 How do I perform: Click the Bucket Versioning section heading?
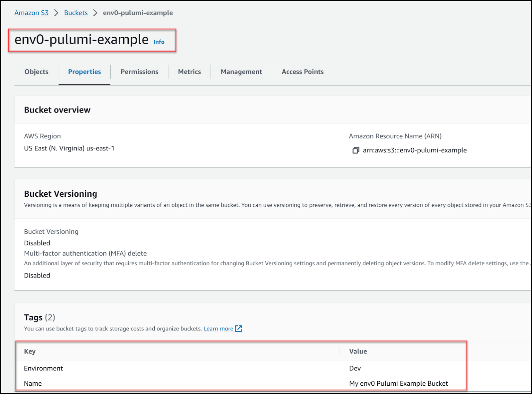(61, 194)
